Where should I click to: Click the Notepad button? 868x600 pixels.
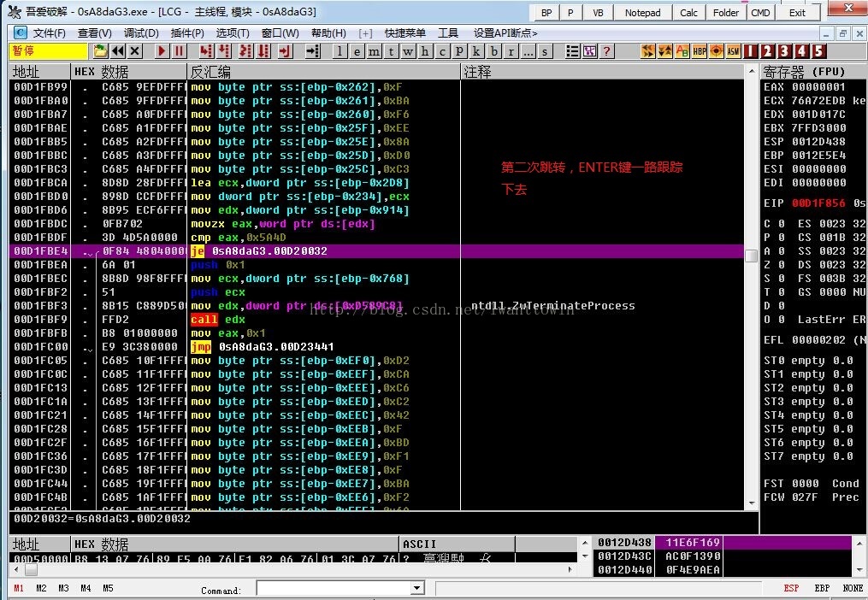(643, 12)
